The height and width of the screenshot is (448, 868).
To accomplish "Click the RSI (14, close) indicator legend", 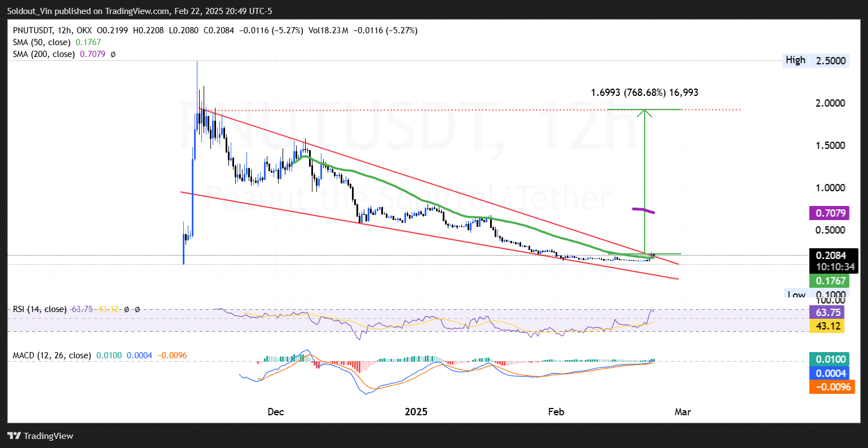I will pyautogui.click(x=39, y=309).
